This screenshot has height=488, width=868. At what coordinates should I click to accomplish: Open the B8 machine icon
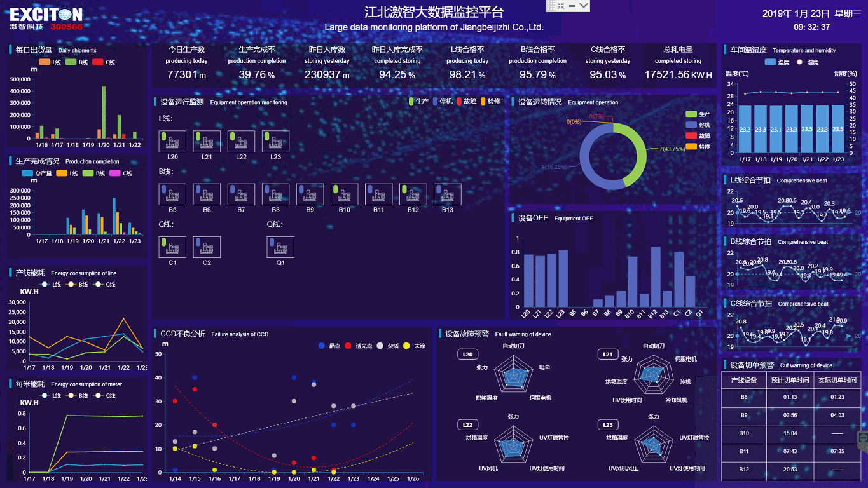(275, 194)
